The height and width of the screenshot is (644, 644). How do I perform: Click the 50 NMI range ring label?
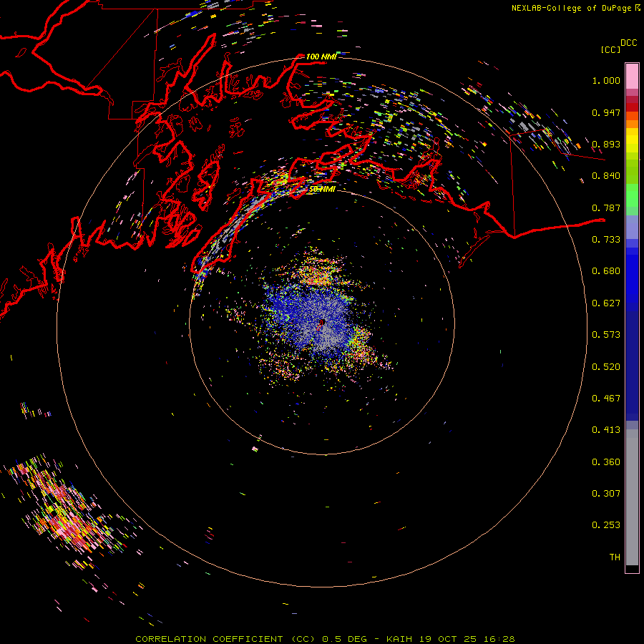point(321,190)
